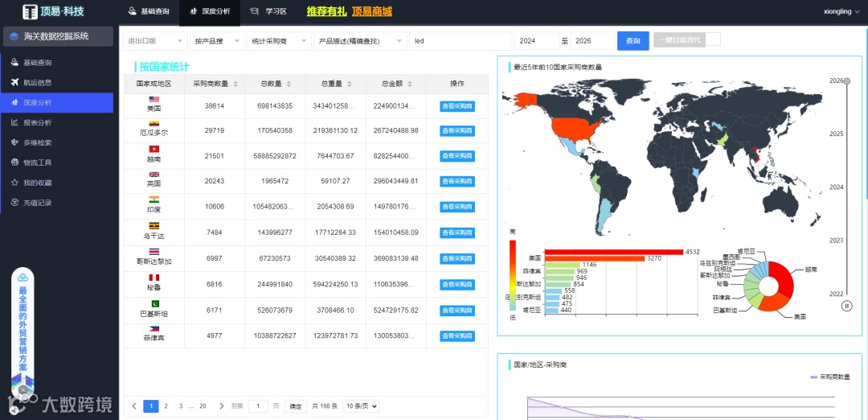Open the 10条/页 page size dropdown

pos(360,406)
